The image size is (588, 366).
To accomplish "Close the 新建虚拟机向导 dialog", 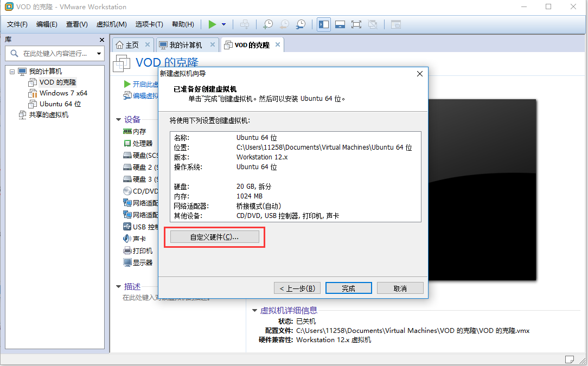I will [420, 74].
